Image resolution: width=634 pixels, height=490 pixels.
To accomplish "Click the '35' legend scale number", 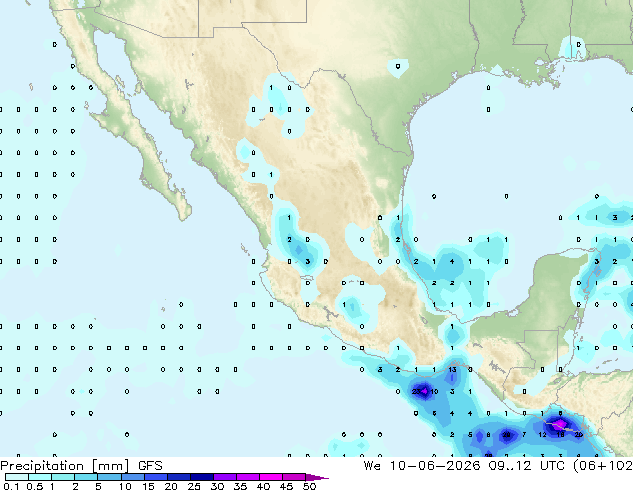I will point(240,486).
